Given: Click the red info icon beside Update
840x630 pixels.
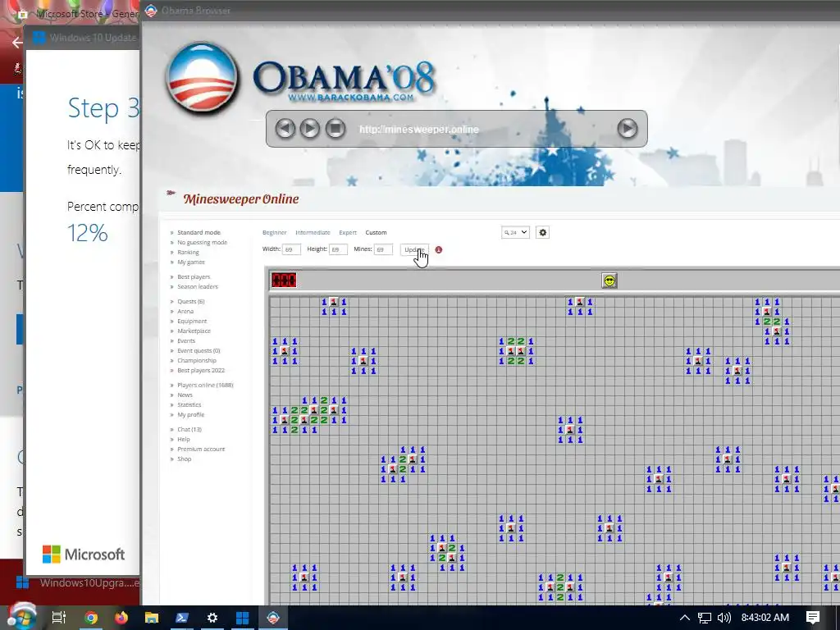Looking at the screenshot, I should [439, 249].
